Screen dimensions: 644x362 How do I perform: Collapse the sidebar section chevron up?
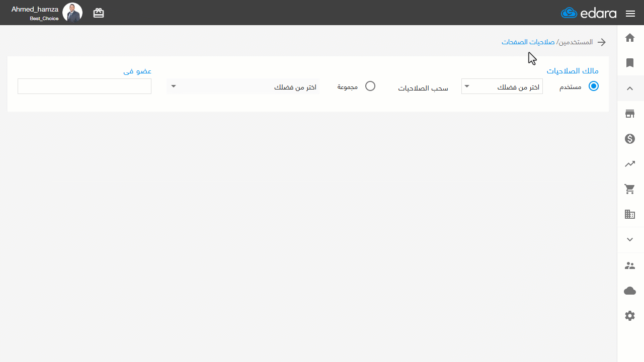630,88
